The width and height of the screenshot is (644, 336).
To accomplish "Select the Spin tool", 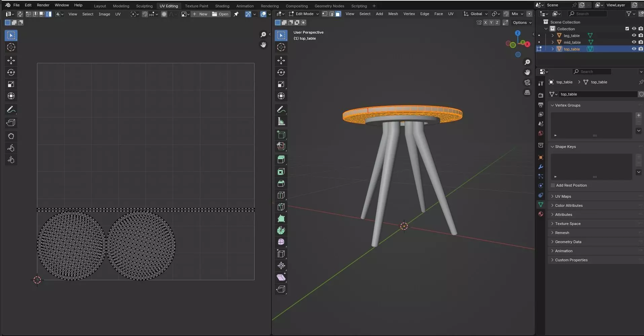I will coord(281,230).
